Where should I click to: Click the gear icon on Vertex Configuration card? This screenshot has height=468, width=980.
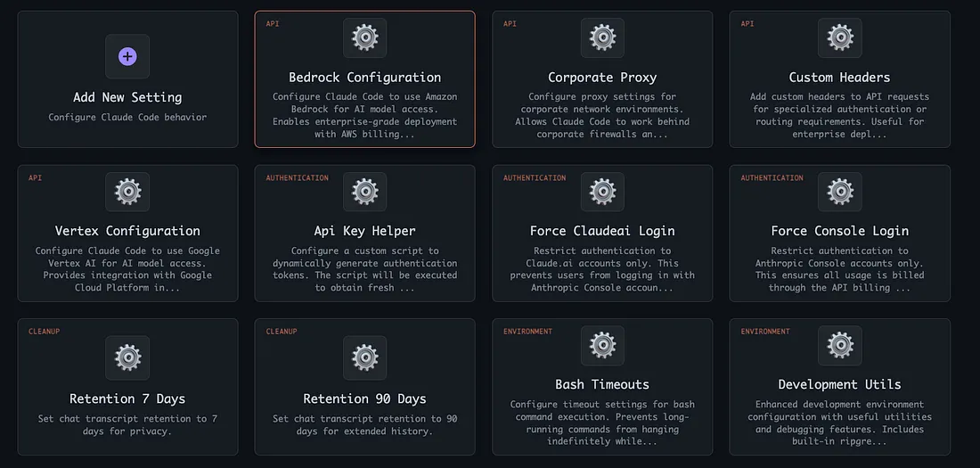127,192
